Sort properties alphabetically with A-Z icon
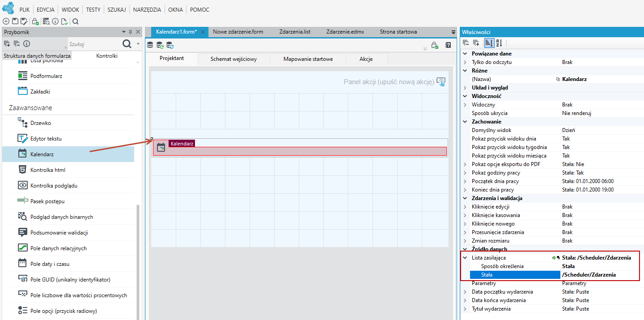Image resolution: width=644 pixels, height=320 pixels. coord(499,43)
